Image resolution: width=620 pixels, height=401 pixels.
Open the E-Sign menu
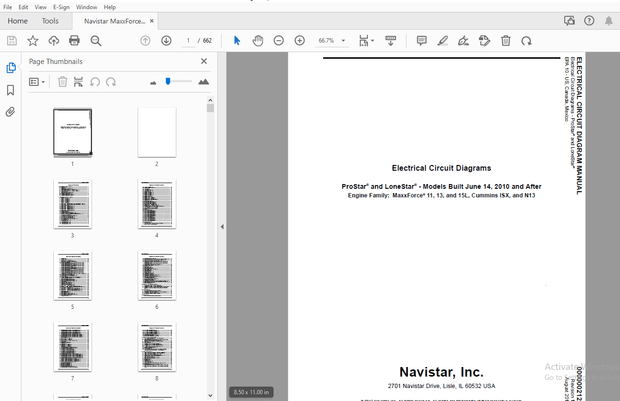(x=62, y=7)
